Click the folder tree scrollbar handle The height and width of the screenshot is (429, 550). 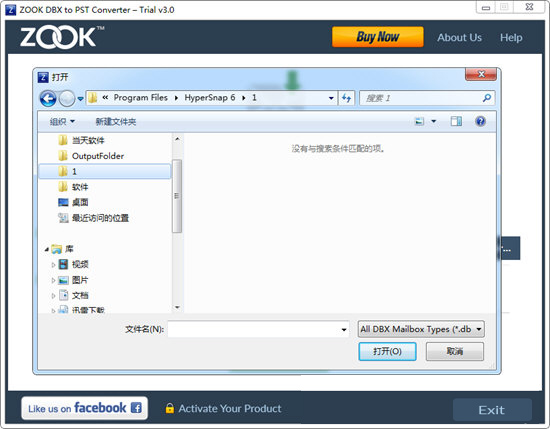[177, 196]
